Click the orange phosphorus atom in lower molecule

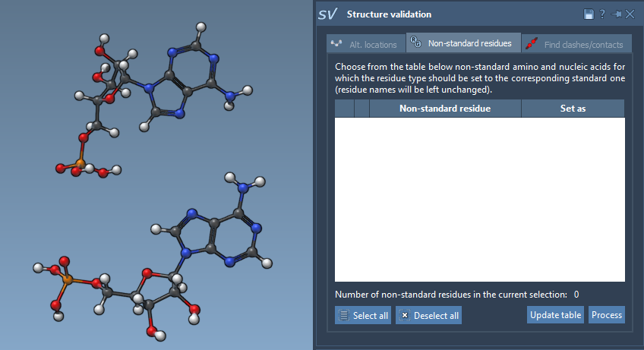click(x=68, y=281)
